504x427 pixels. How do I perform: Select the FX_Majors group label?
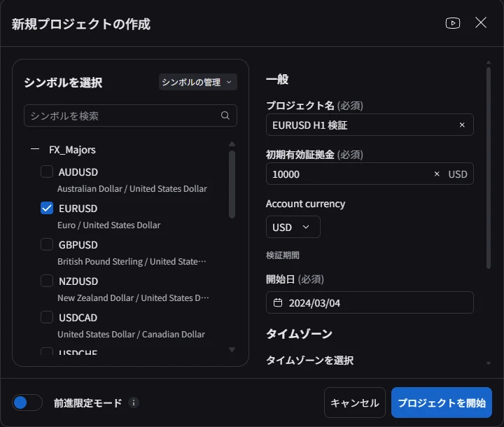[72, 150]
